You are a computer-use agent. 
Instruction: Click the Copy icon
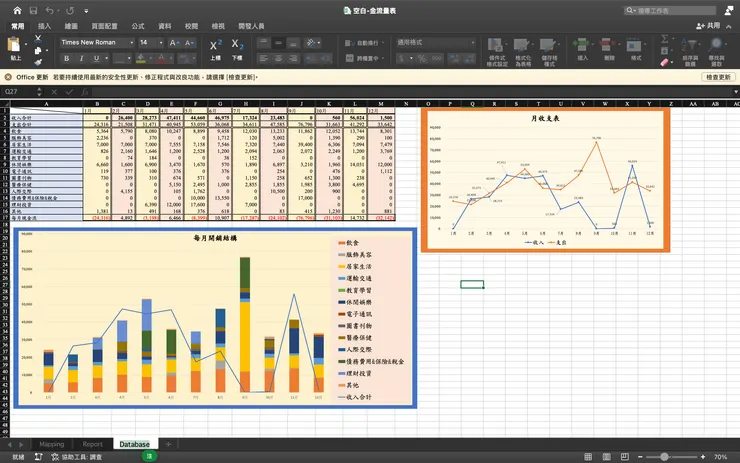click(38, 50)
